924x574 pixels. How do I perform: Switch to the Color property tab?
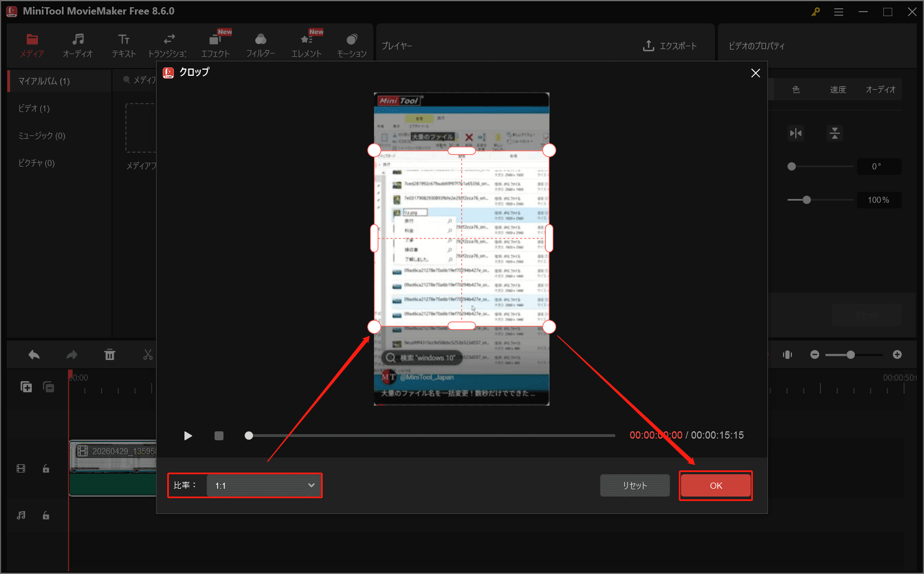point(796,90)
